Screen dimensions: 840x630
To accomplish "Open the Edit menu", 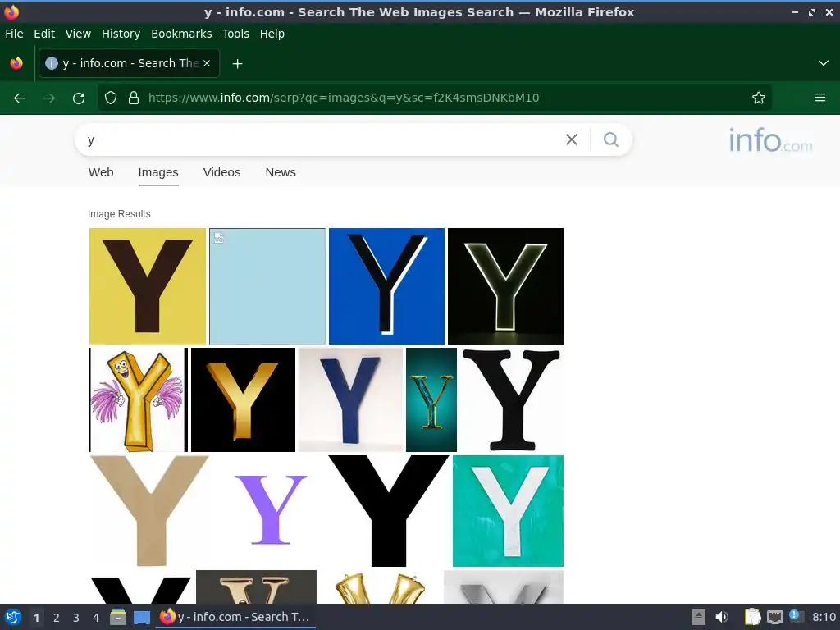I will tap(44, 34).
